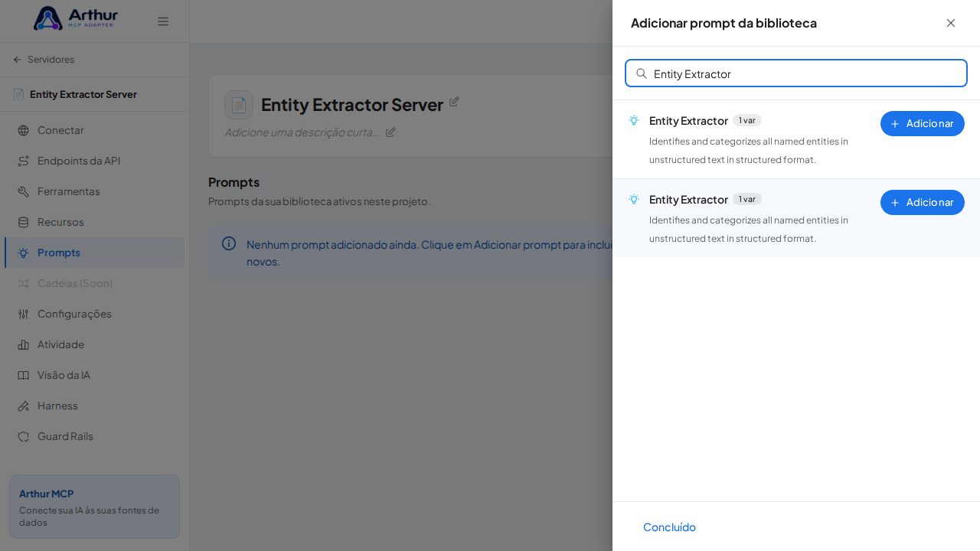
Task: Select the first Entity Extractor result title
Action: [x=688, y=120]
